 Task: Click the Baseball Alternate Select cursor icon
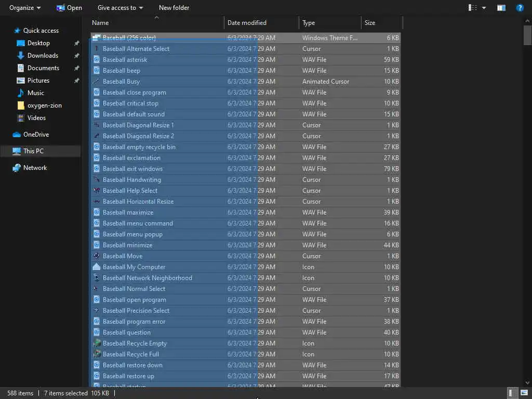96,49
